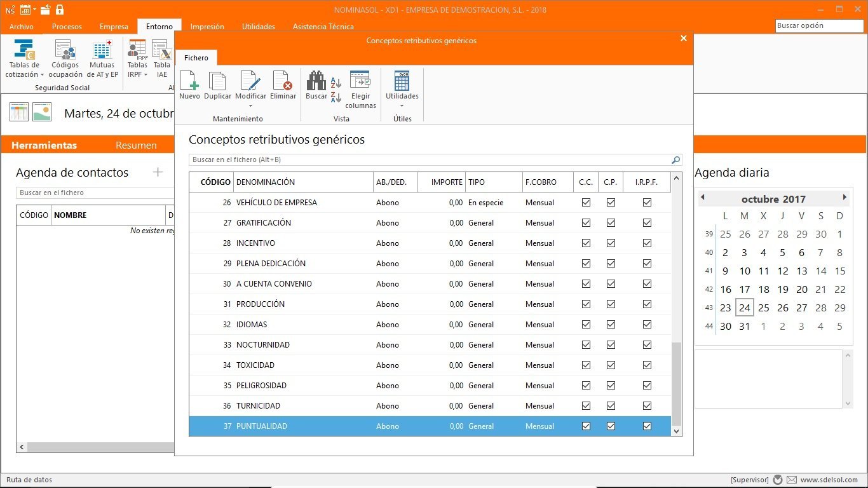Image resolution: width=868 pixels, height=488 pixels.
Task: Switch to the Resumen tab
Action: tap(136, 146)
